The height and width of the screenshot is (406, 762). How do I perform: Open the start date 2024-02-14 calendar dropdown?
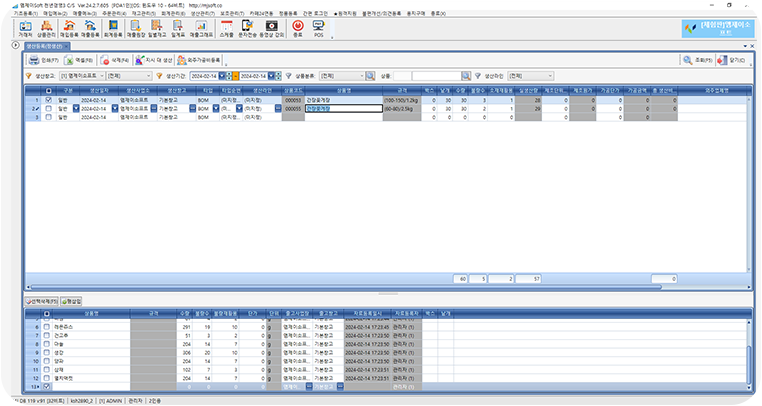tap(222, 76)
